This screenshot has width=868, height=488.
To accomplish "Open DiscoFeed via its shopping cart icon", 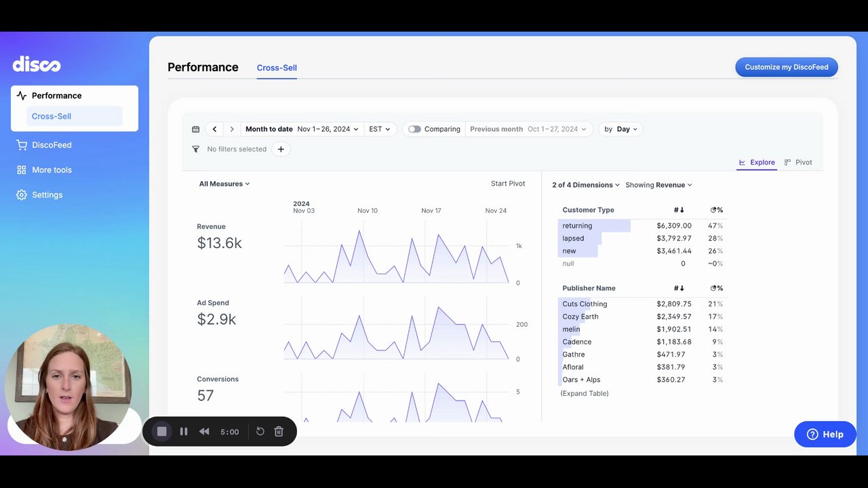I will click(22, 145).
